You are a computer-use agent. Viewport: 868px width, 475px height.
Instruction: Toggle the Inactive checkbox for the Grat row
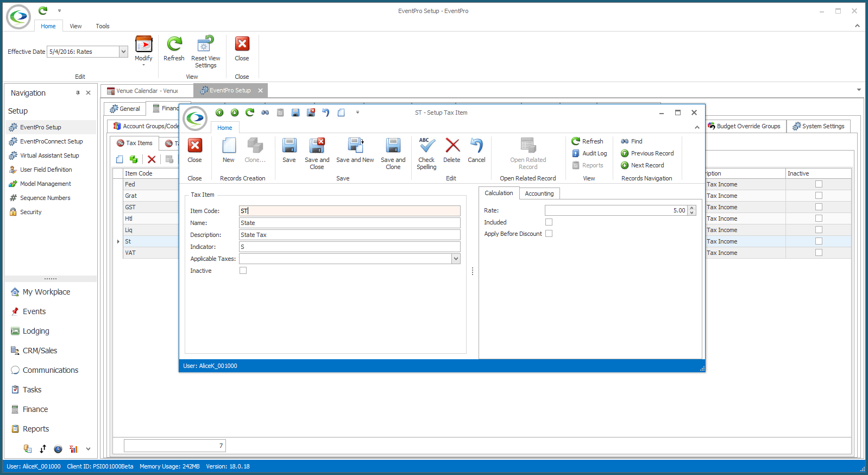819,196
